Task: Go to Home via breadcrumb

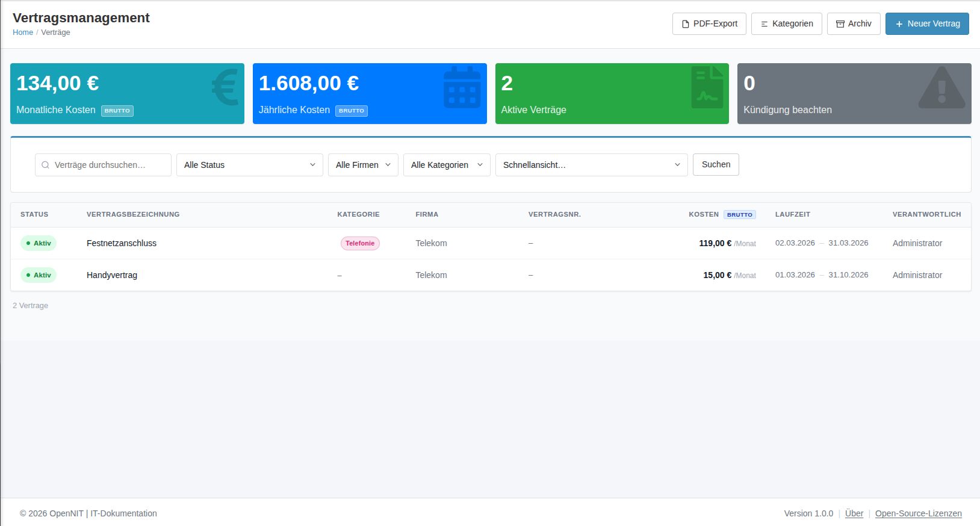Action: [x=23, y=32]
